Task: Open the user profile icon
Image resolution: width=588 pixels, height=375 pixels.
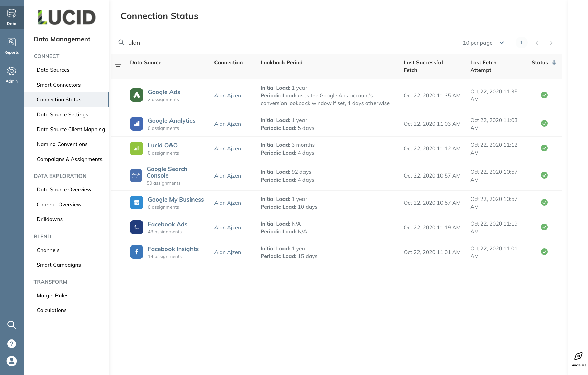Action: click(12, 361)
